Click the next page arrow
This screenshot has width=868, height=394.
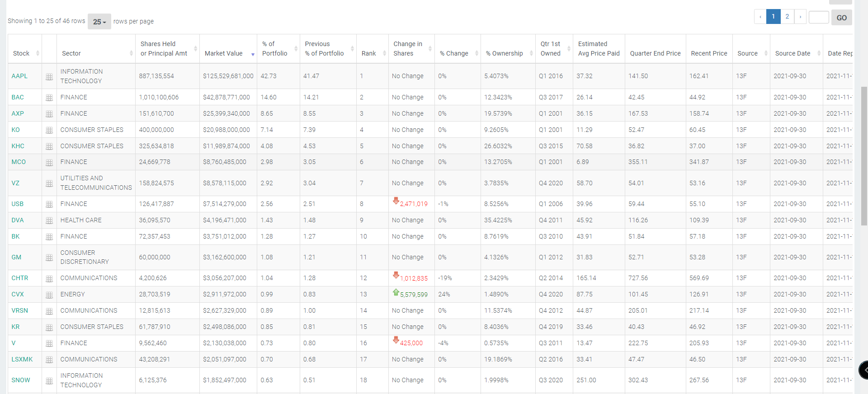tap(800, 17)
